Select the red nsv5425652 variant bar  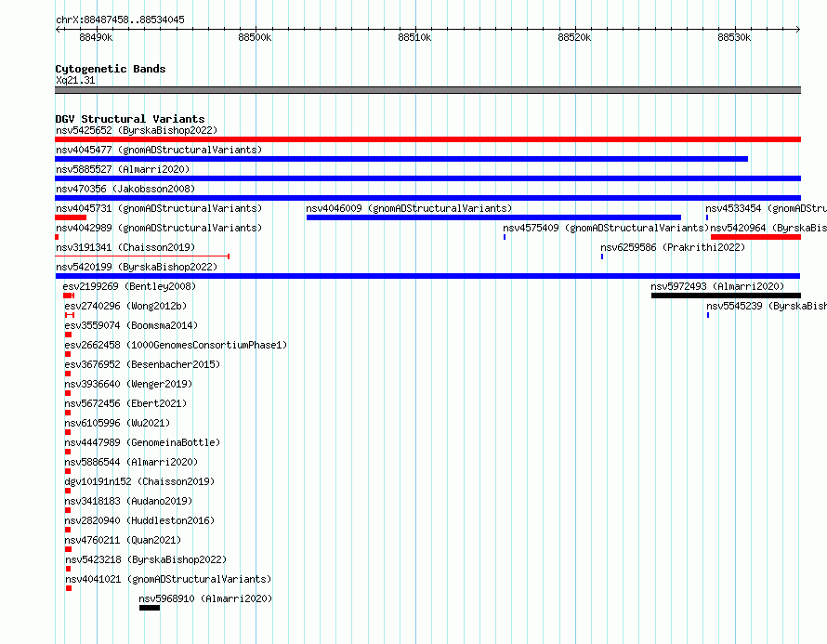click(427, 139)
